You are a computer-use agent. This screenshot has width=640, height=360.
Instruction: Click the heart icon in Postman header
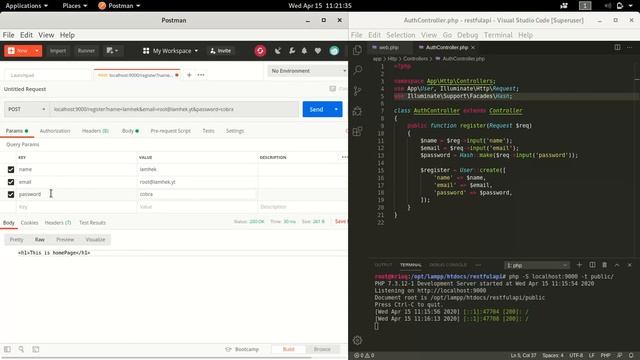[318, 51]
